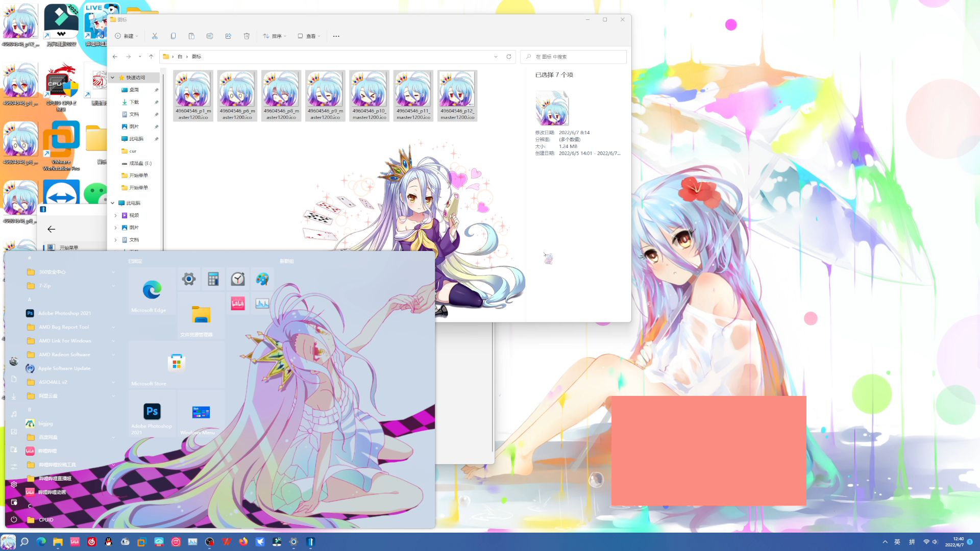This screenshot has width=980, height=551.
Task: Collapse the 快速访问 tree node
Action: (113, 78)
